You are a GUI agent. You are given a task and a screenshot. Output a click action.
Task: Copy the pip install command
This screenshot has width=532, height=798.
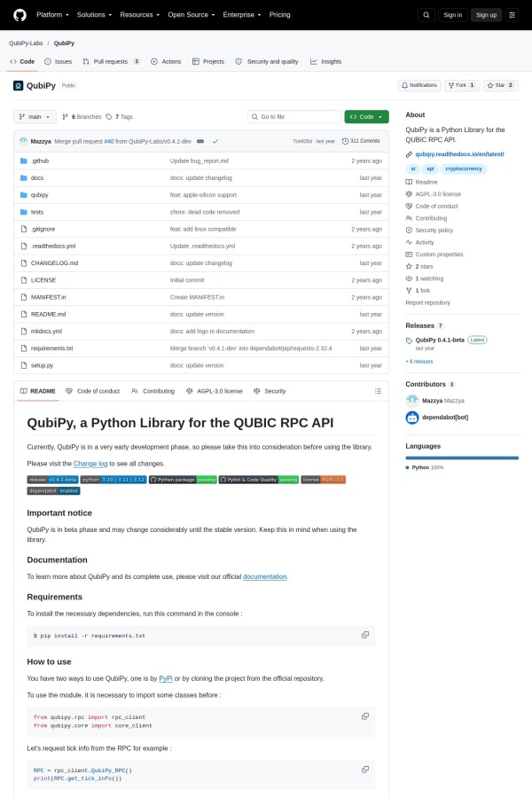(365, 635)
